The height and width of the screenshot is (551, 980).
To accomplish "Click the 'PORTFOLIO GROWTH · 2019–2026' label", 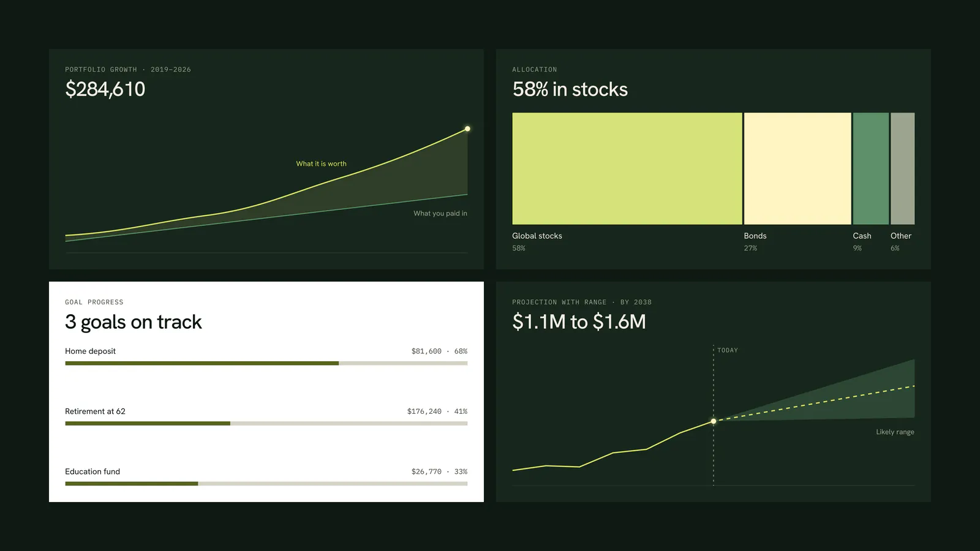I will (x=128, y=70).
